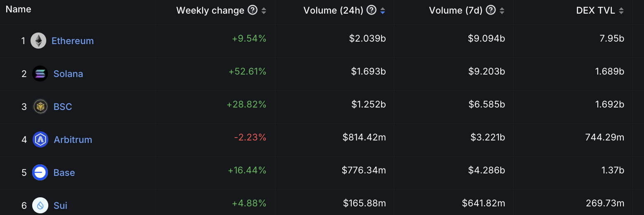Click Weekly change help question icon

[x=252, y=10]
